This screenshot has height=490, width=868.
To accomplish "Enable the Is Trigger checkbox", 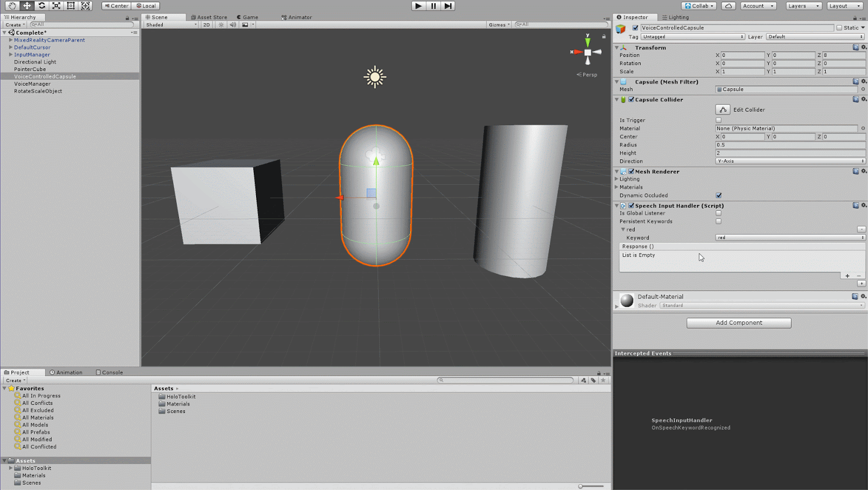I will coord(718,120).
